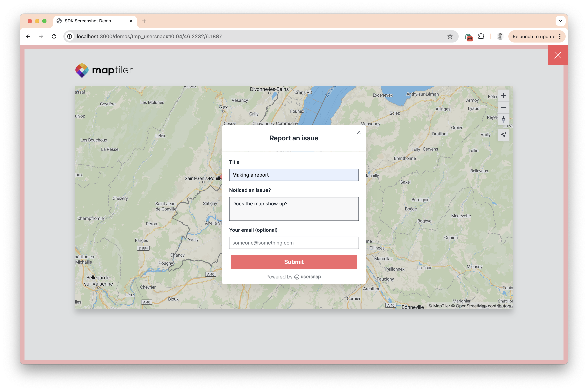View site information icon in address bar

70,36
